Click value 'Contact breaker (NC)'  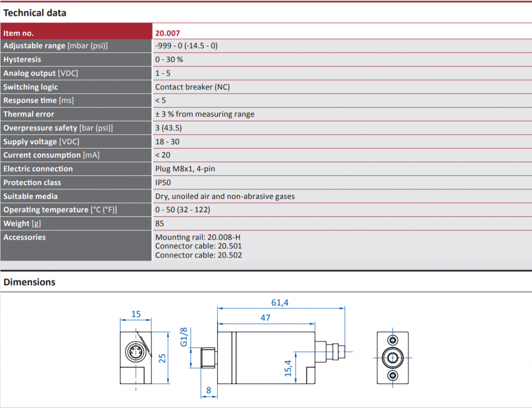[x=193, y=87]
